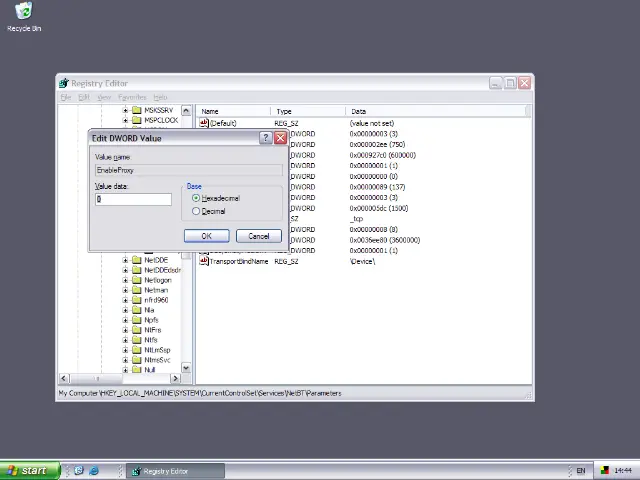The width and height of the screenshot is (640, 480).
Task: Open the Favorites menu in Registry Editor
Action: 132,97
